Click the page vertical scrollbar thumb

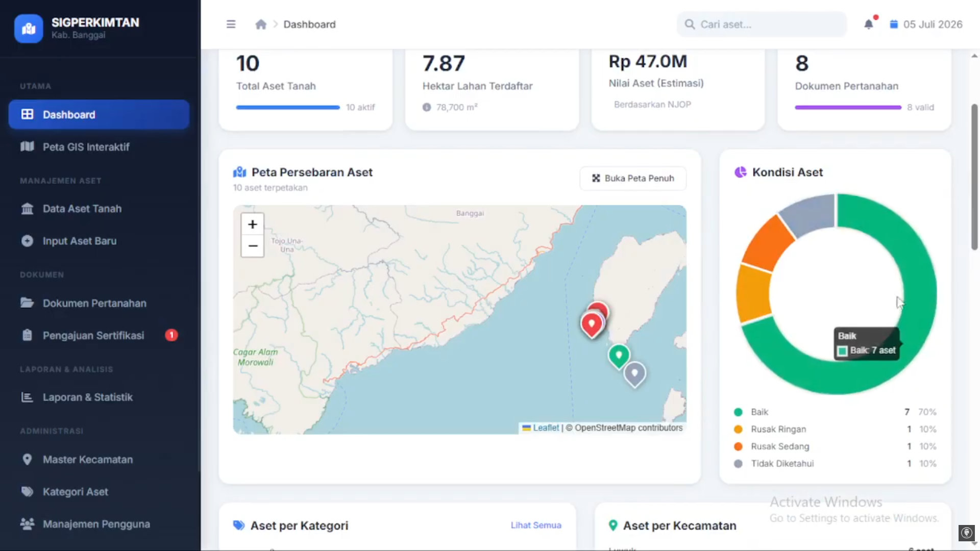pyautogui.click(x=974, y=177)
